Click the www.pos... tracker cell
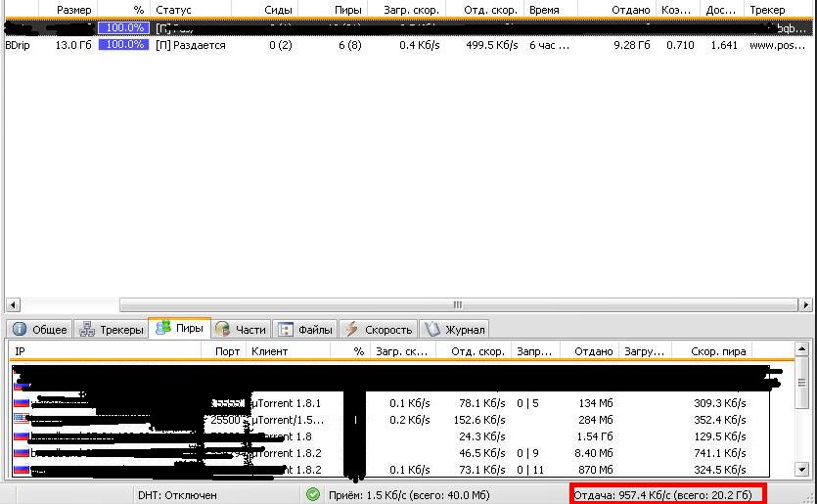 (777, 45)
